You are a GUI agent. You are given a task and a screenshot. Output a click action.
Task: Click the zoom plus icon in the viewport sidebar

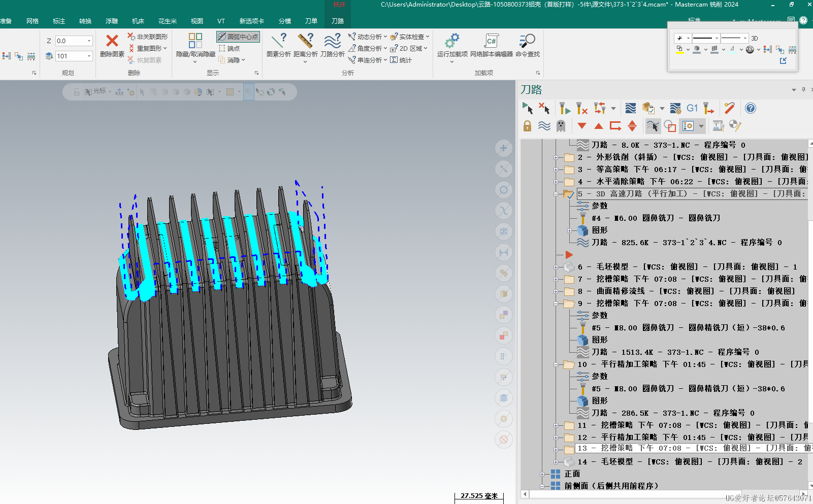[504, 148]
